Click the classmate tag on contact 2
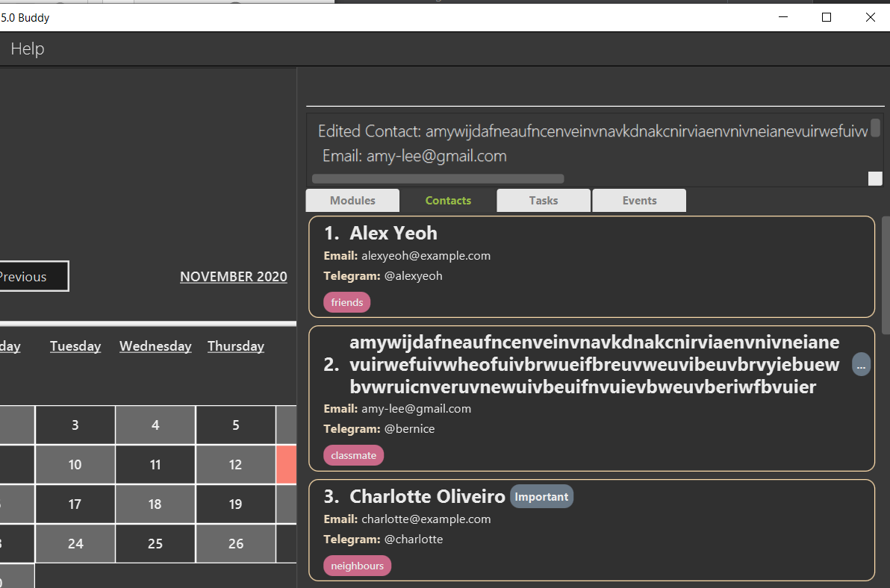Image resolution: width=890 pixels, height=588 pixels. (x=354, y=455)
